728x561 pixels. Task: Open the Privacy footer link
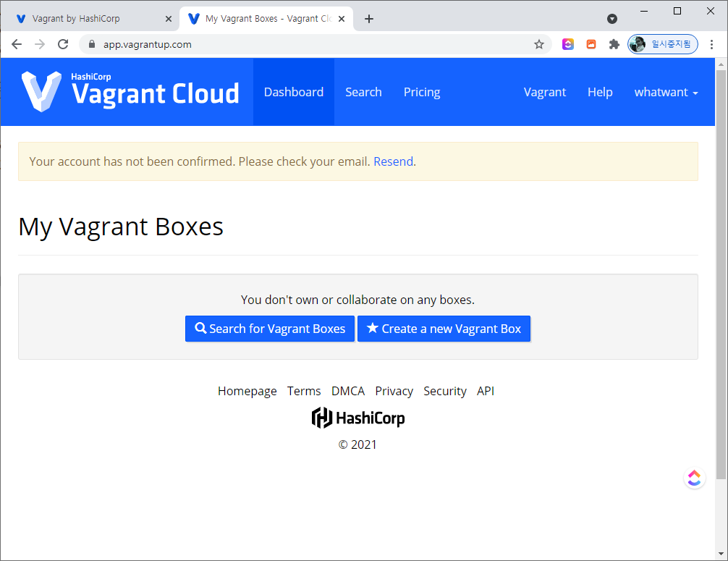click(x=394, y=391)
